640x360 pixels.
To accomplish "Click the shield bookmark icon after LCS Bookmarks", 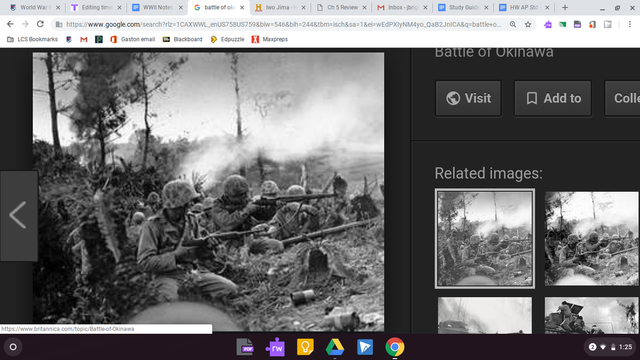I will coord(69,39).
